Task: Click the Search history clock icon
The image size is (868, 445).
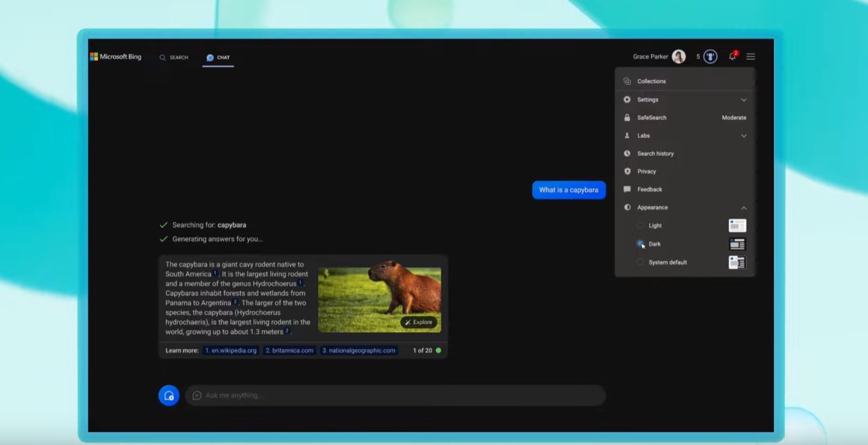Action: point(627,153)
